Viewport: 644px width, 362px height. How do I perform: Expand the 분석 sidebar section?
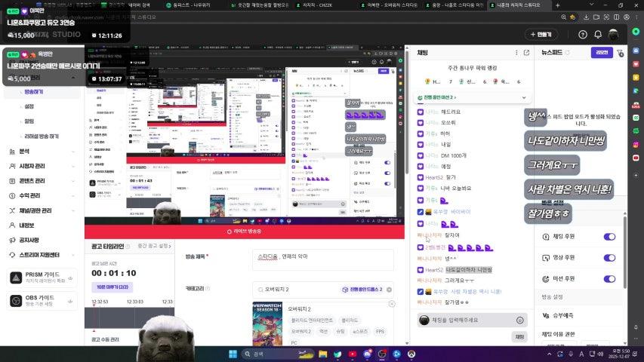click(73, 152)
